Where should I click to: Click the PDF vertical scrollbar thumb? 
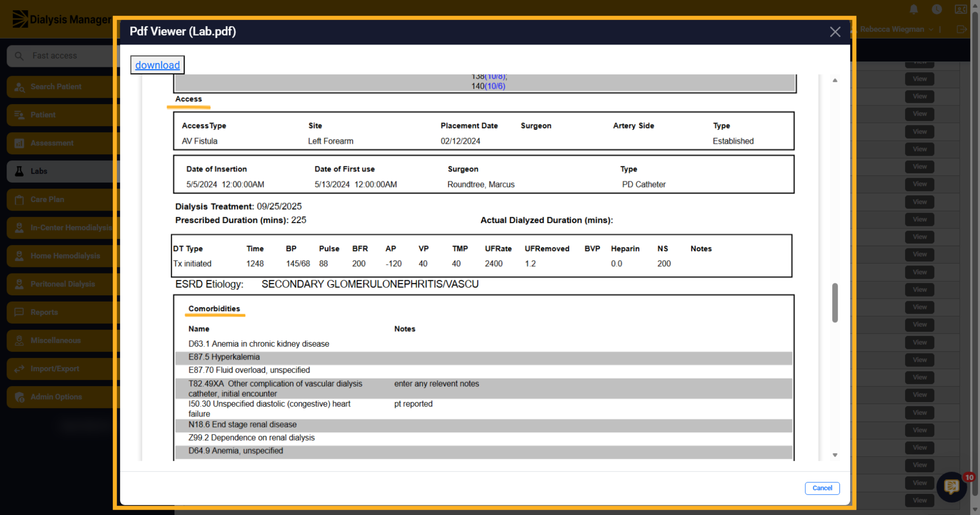click(x=835, y=302)
